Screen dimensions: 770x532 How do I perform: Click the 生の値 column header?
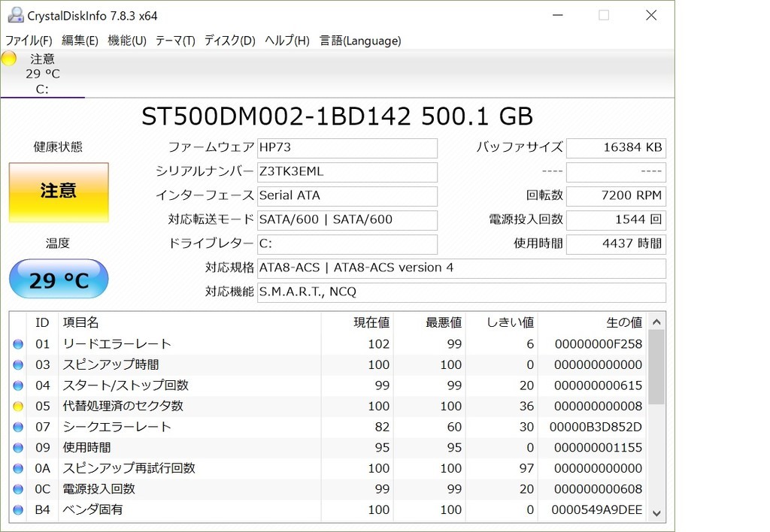(593, 322)
